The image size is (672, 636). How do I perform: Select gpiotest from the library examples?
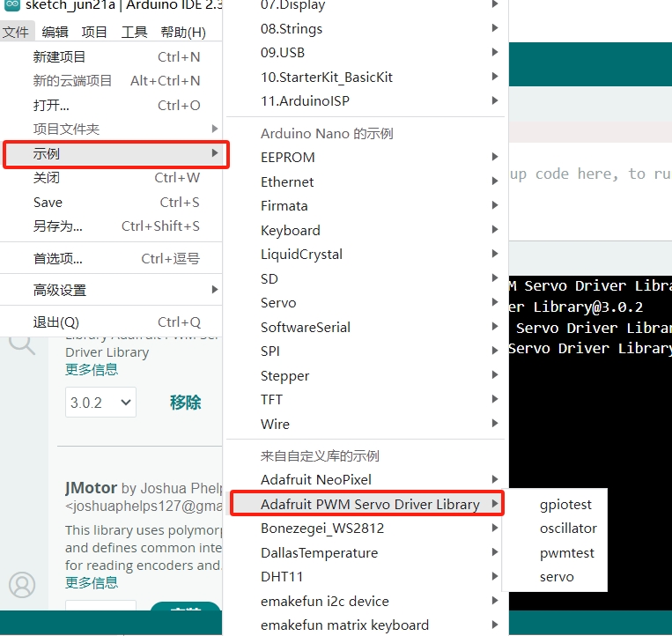point(565,505)
